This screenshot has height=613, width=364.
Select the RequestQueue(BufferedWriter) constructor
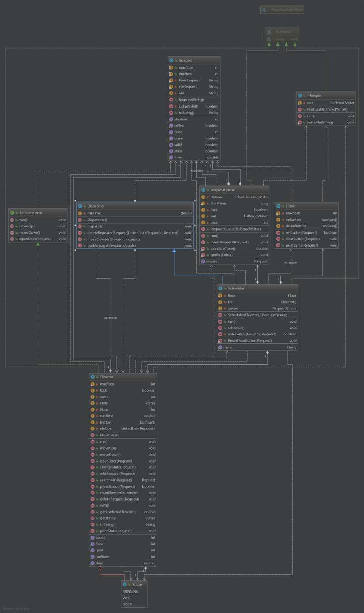coord(234,229)
